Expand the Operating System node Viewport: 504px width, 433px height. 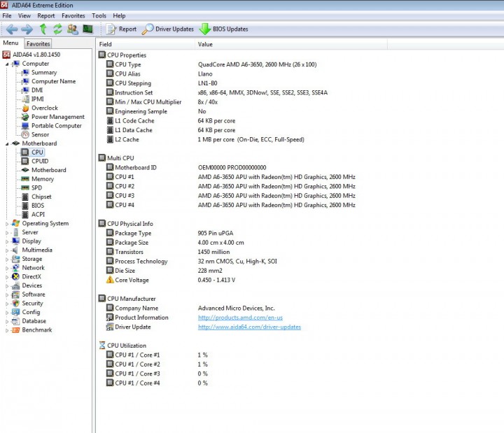[7, 224]
